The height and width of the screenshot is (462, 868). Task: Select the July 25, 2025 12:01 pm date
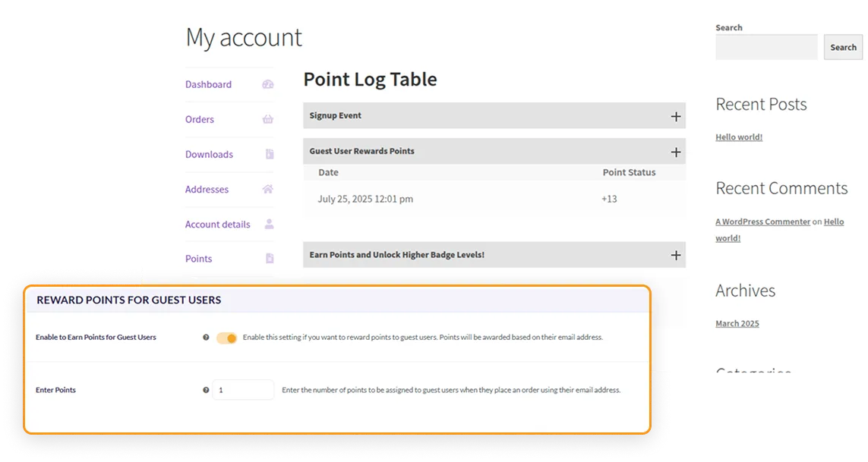(365, 199)
